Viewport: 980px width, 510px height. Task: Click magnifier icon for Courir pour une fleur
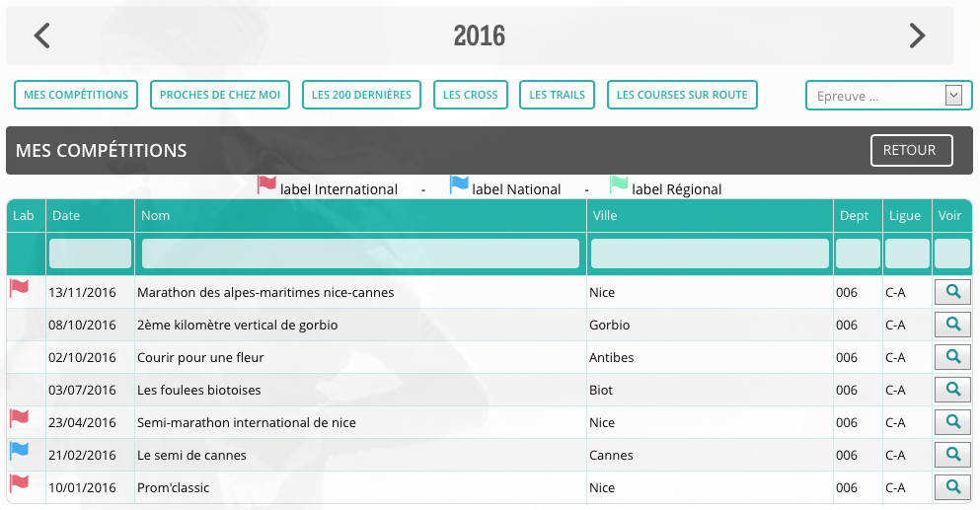(952, 357)
